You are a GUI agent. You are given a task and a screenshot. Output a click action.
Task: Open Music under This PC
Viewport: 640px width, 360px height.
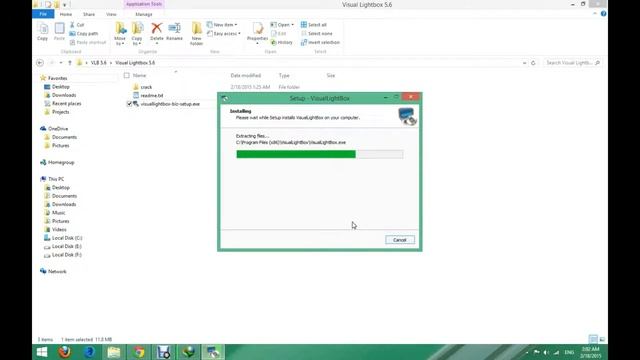coord(58,213)
